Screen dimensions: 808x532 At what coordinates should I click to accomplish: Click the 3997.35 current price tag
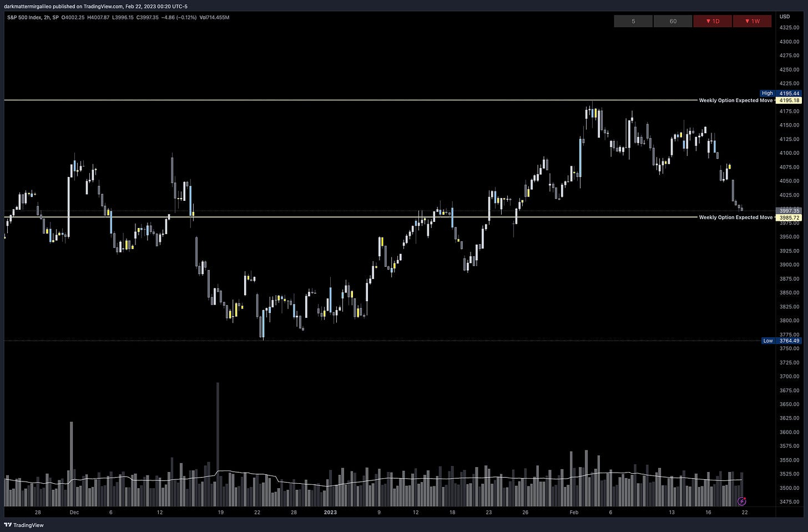click(x=789, y=211)
